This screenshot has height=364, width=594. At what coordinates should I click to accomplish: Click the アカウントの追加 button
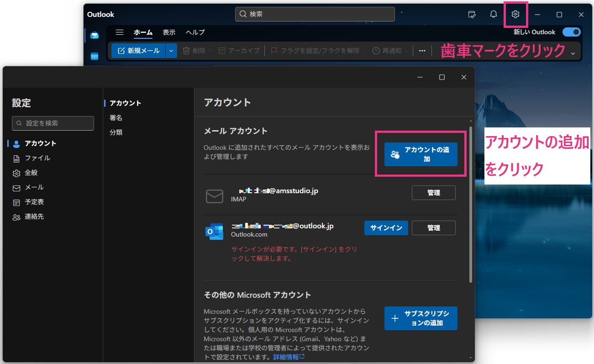point(421,154)
